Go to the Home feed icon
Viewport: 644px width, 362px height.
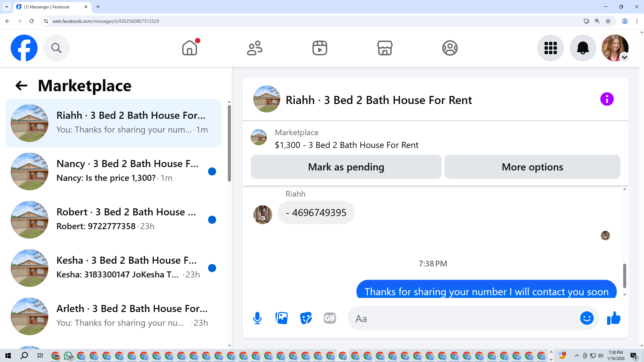(190, 48)
